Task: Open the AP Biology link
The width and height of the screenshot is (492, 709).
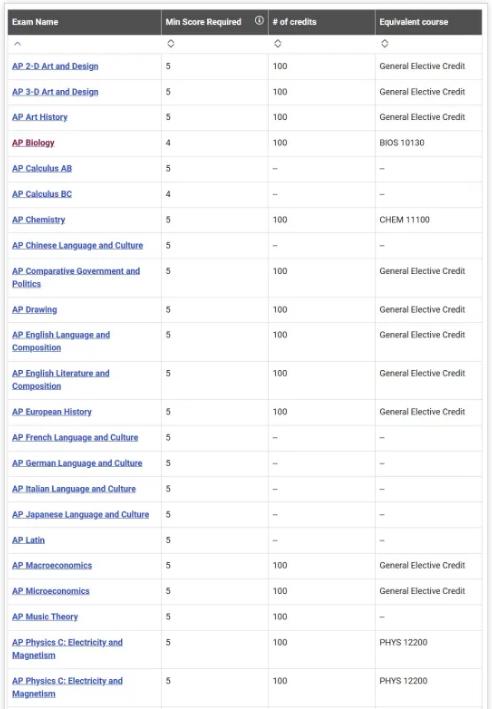Action: coord(33,143)
